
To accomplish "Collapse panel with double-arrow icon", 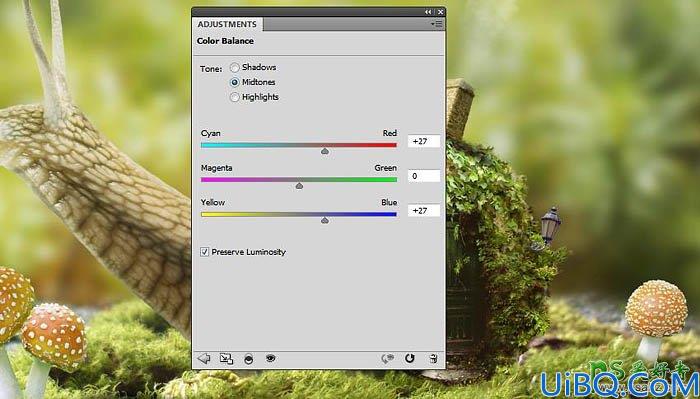I will pos(428,12).
